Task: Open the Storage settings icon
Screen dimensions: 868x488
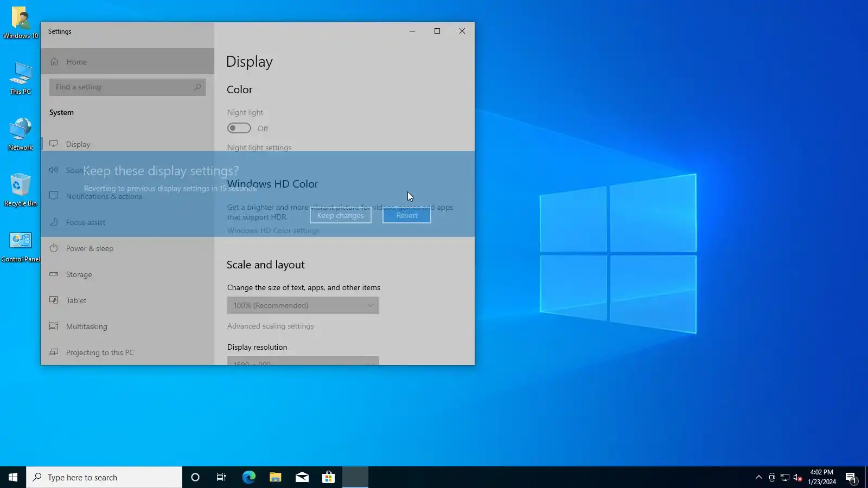Action: [x=54, y=274]
